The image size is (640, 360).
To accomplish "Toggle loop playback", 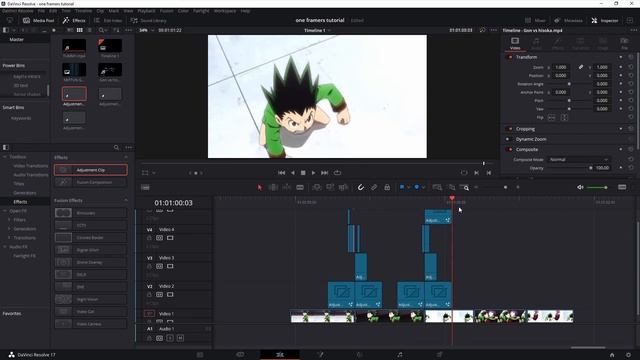I will tap(337, 173).
